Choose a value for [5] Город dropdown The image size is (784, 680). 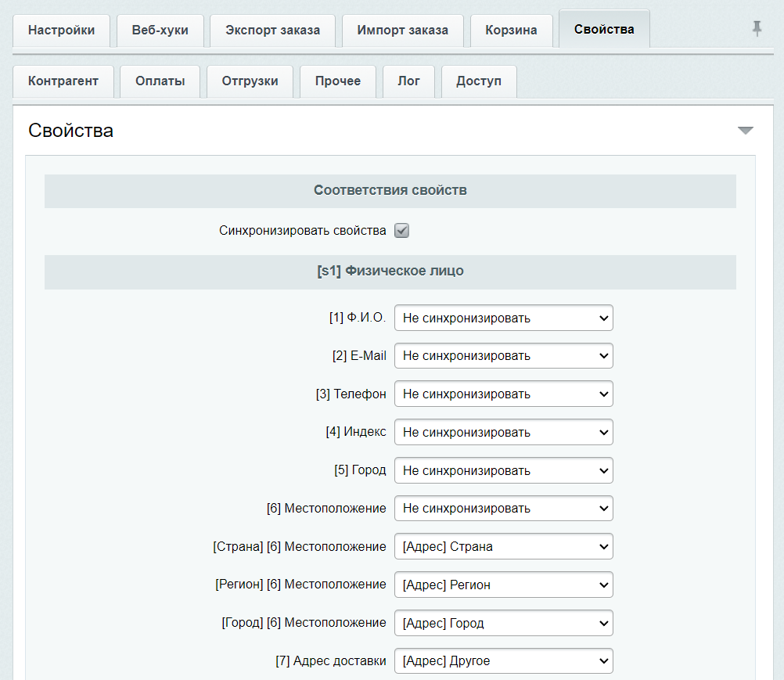(503, 470)
